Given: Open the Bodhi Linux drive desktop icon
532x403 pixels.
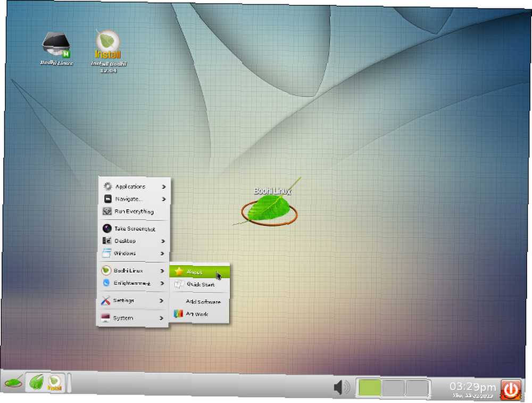Looking at the screenshot, I should (56, 48).
